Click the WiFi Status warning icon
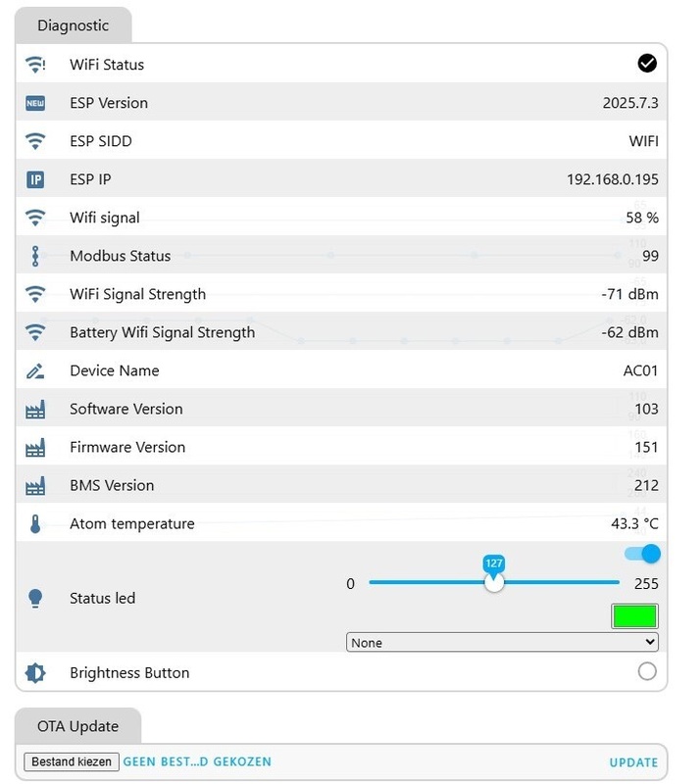The height and width of the screenshot is (784, 700). point(35,65)
